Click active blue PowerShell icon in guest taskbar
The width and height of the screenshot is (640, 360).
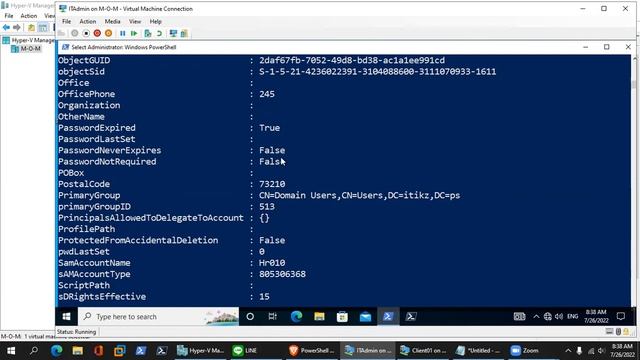coord(388,316)
